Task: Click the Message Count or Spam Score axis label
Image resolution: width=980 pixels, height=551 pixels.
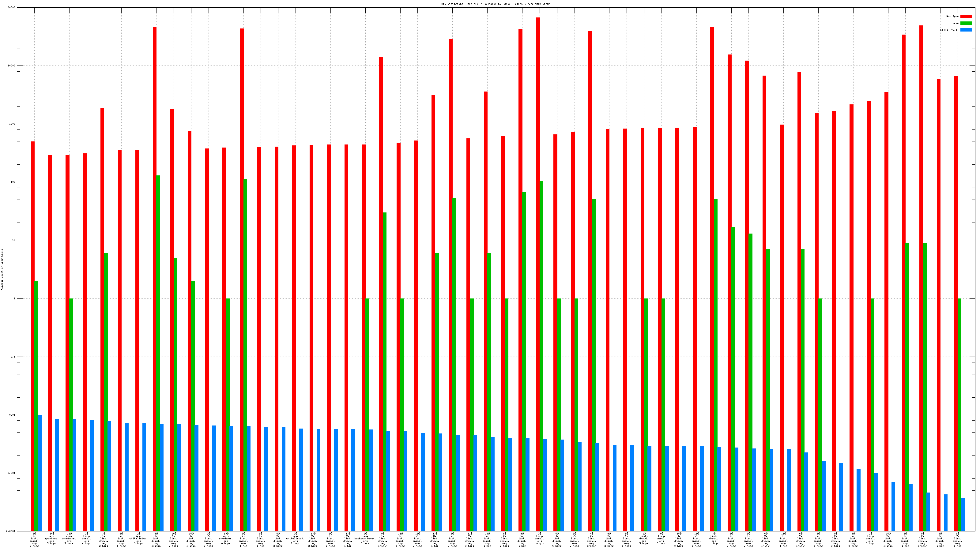Action: point(2,270)
